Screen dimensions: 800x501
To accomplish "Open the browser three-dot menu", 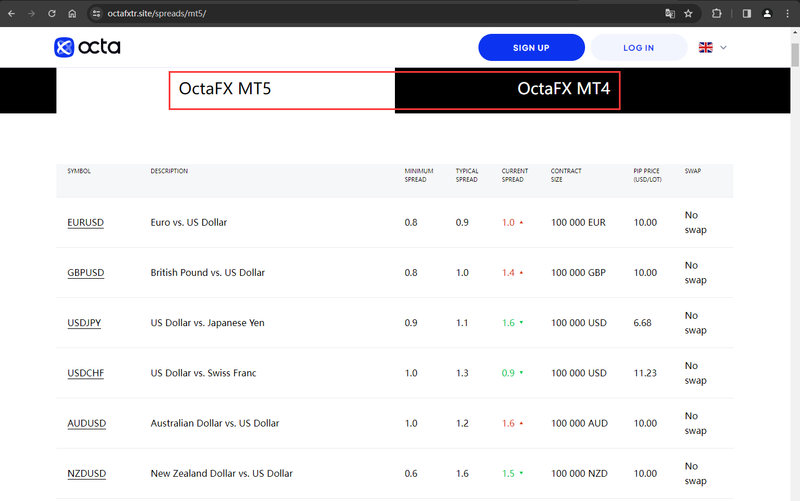I will pyautogui.click(x=787, y=14).
